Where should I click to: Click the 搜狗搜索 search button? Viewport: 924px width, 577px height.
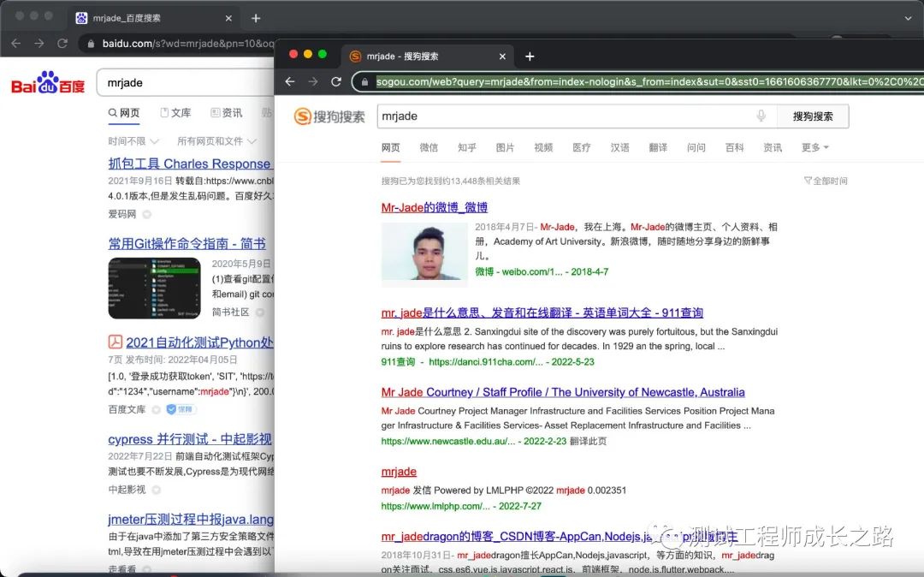click(813, 116)
